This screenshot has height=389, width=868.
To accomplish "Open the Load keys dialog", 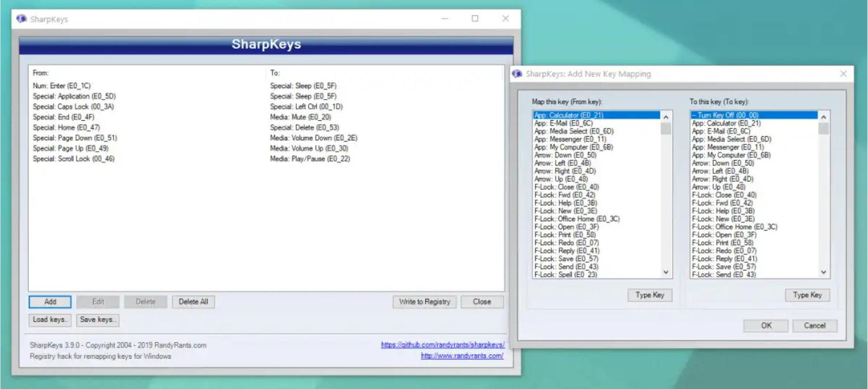I will tap(50, 320).
